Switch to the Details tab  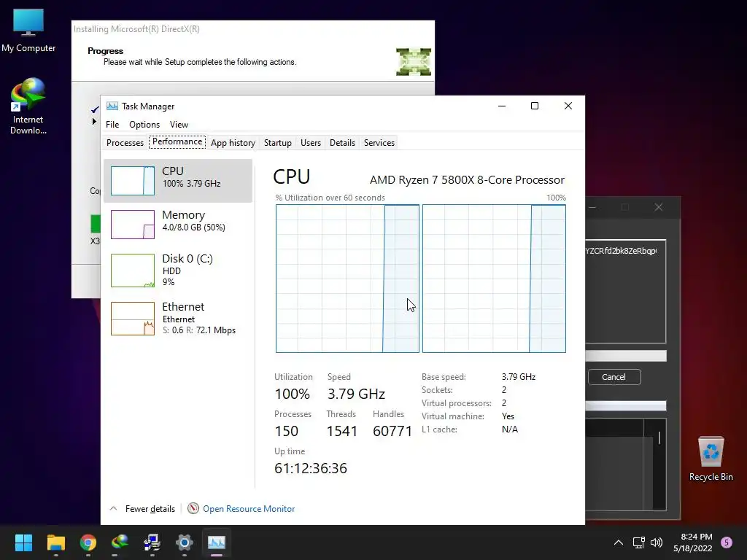(x=342, y=142)
